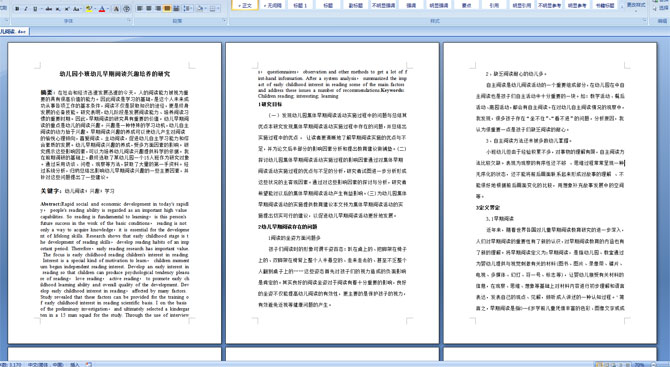Open the 更改样式 menu
This screenshot has height=367, width=670.
[636, 5]
